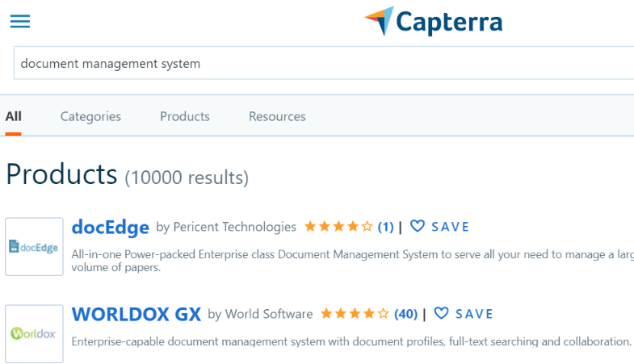The image size is (634, 364).
Task: Click the heart icon next to WORLDOX GX
Action: point(442,314)
